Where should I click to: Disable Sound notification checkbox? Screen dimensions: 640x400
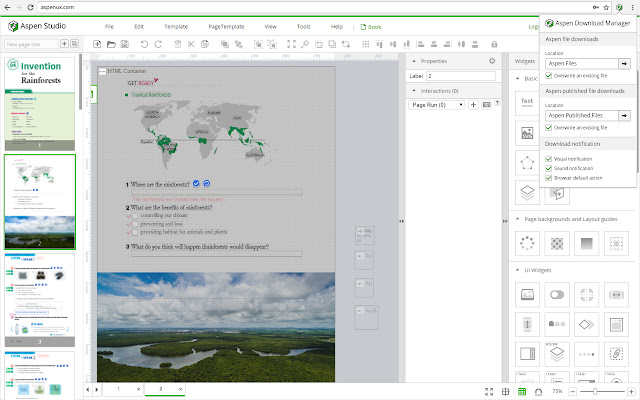(x=549, y=168)
